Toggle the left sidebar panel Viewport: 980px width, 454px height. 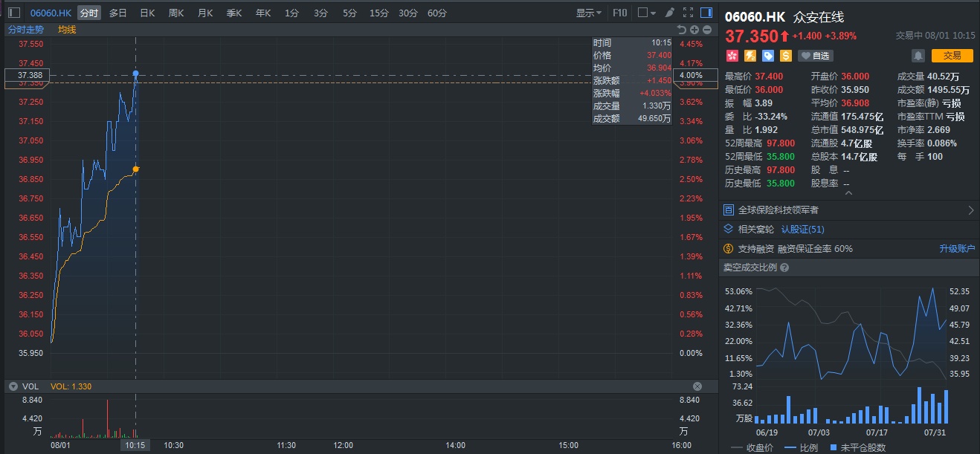pos(14,13)
